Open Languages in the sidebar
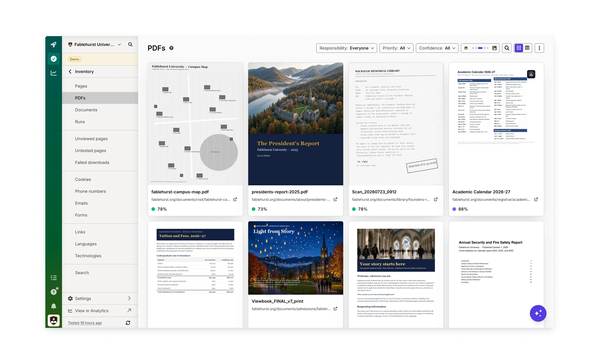The image size is (599, 364). coord(100,244)
